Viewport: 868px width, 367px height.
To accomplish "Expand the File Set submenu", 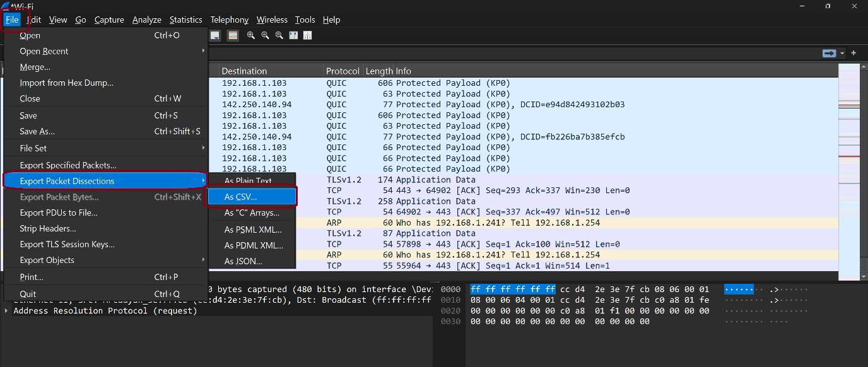I will pos(106,148).
